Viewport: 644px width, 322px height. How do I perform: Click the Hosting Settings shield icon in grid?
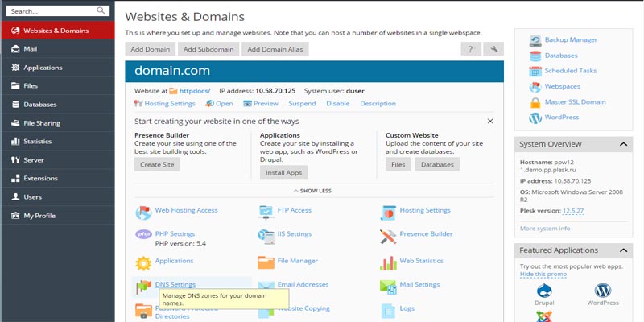(388, 213)
